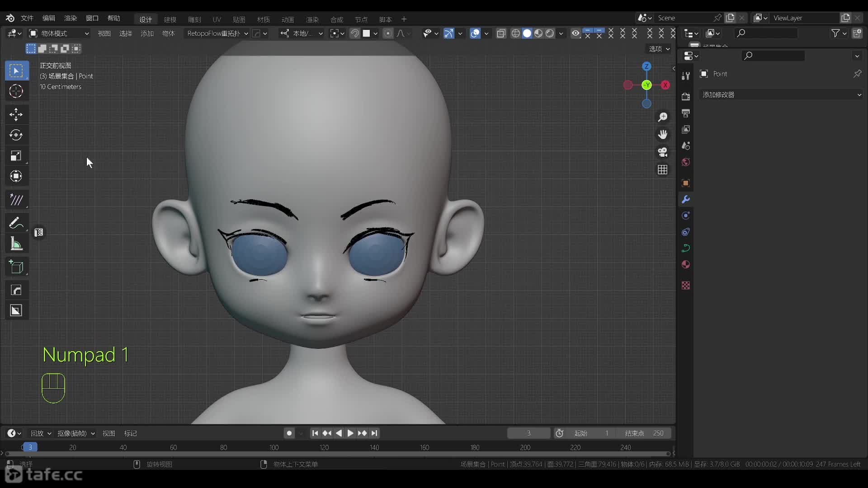Switch orthographic/perspective grid icon
The height and width of the screenshot is (488, 868).
663,170
